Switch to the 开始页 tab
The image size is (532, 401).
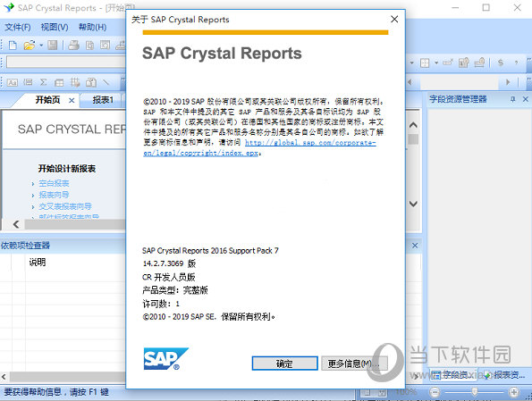click(x=48, y=100)
